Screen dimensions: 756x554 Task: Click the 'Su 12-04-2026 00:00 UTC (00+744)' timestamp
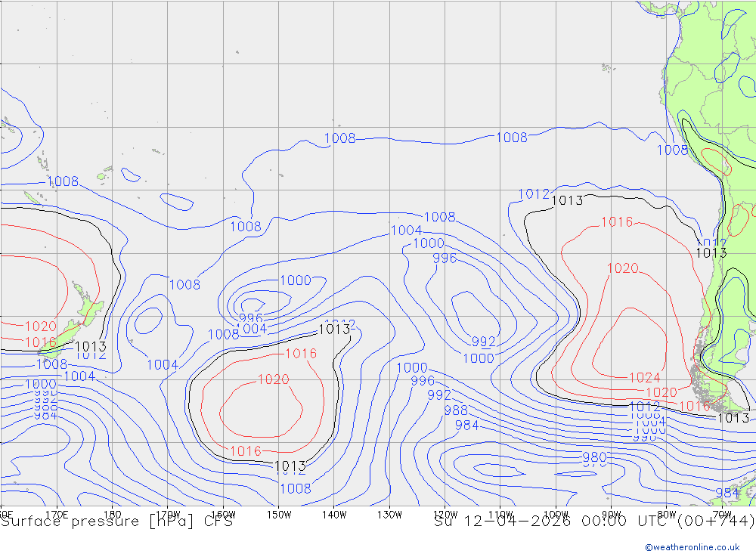click(x=594, y=522)
